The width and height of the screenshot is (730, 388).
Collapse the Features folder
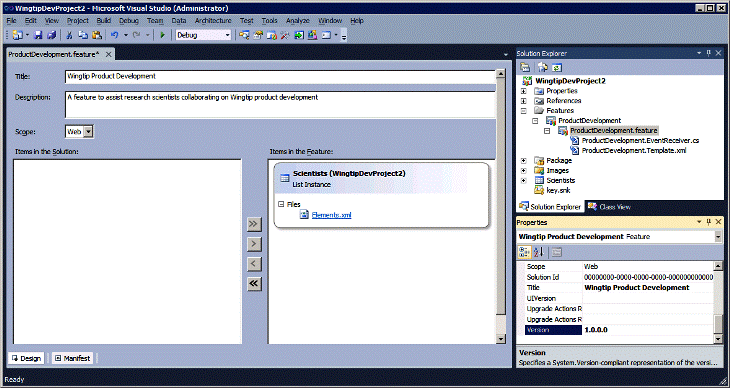pos(524,111)
